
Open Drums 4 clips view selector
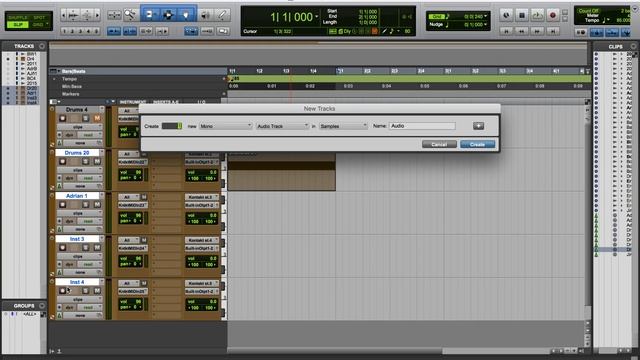[x=79, y=127]
